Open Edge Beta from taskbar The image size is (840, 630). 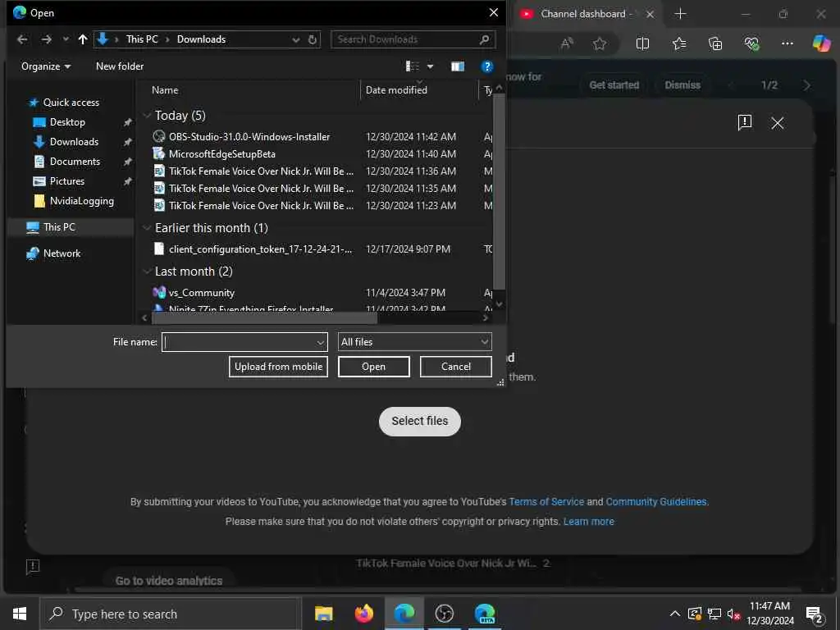click(484, 614)
